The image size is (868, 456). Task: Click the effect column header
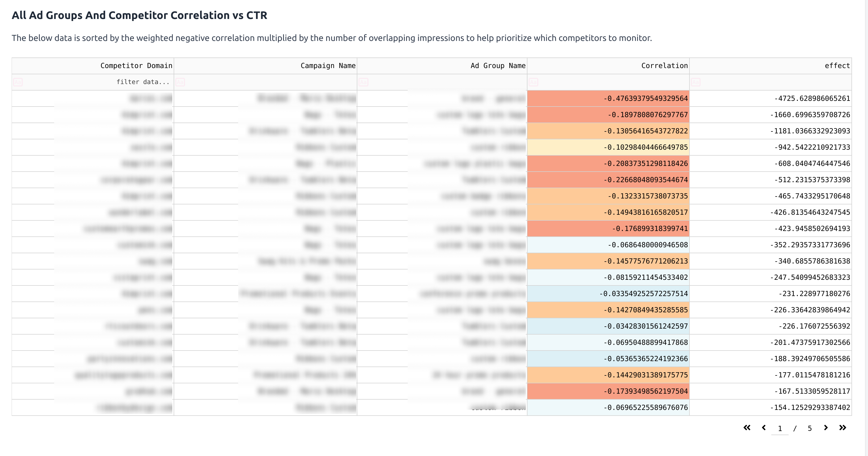[x=837, y=66]
